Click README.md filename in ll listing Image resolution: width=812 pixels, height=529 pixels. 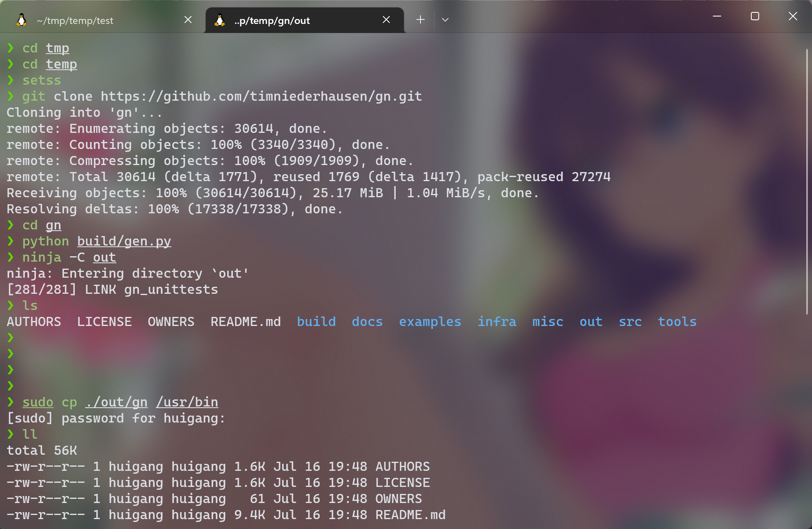411,515
